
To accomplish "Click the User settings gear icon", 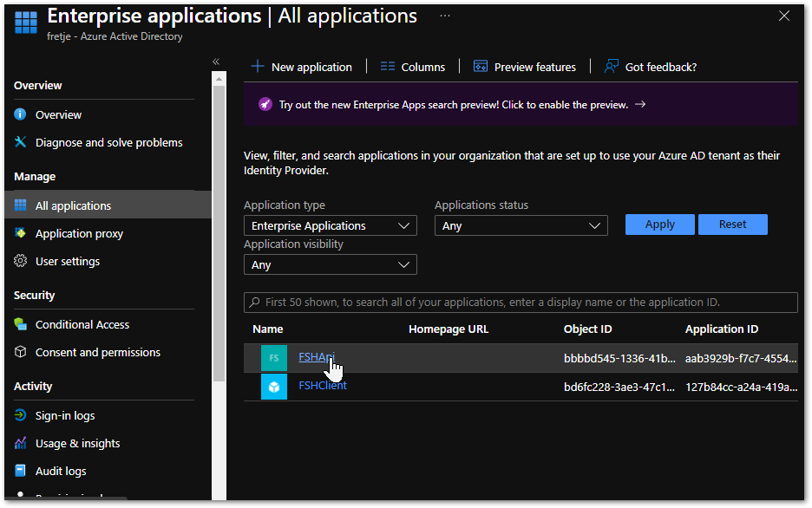I will click(x=21, y=261).
